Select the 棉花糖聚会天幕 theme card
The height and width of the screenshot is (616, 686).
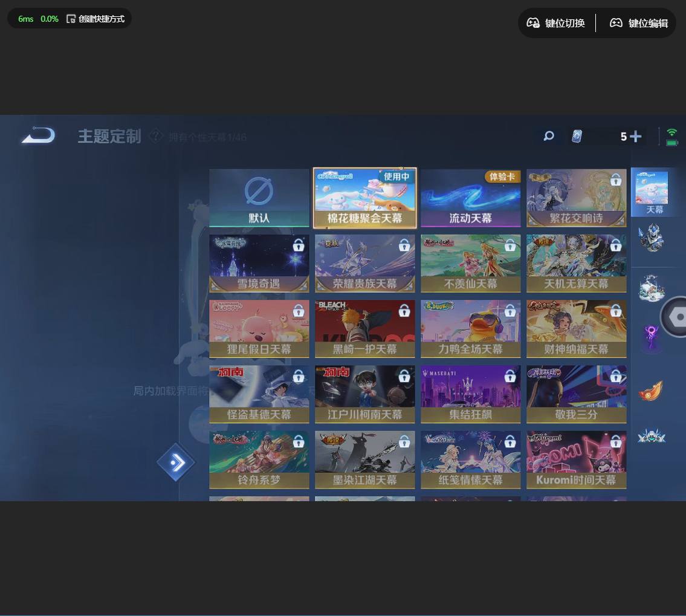coord(365,198)
